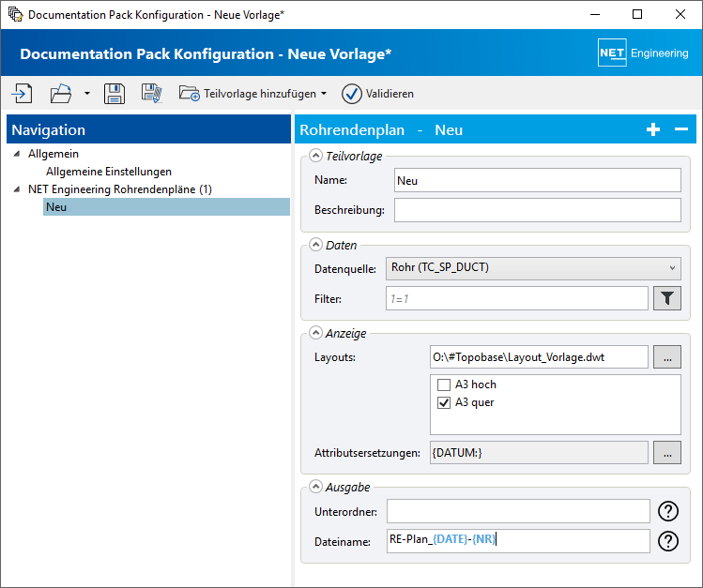Browse for layout file with ... button

[x=667, y=357]
